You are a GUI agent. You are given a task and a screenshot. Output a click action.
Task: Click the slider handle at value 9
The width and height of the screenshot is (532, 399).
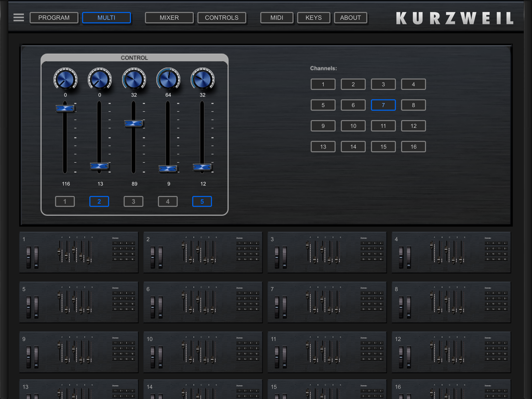pos(168,169)
